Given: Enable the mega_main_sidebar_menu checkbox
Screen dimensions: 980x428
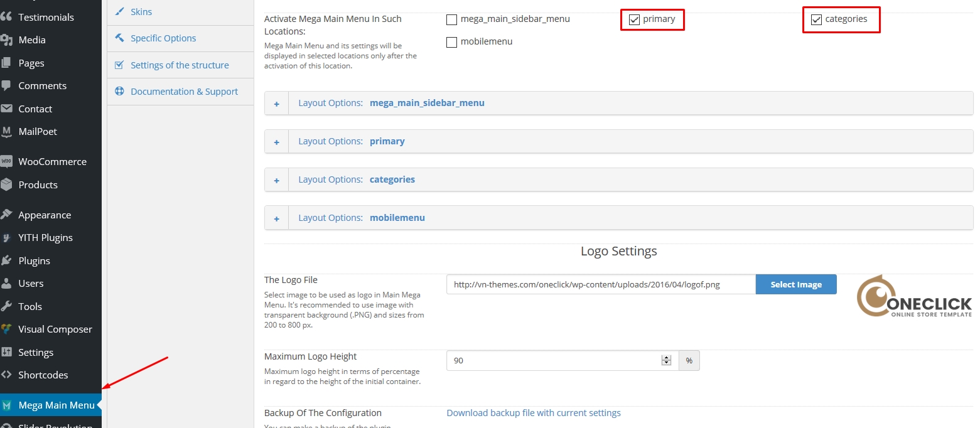Looking at the screenshot, I should click(451, 19).
